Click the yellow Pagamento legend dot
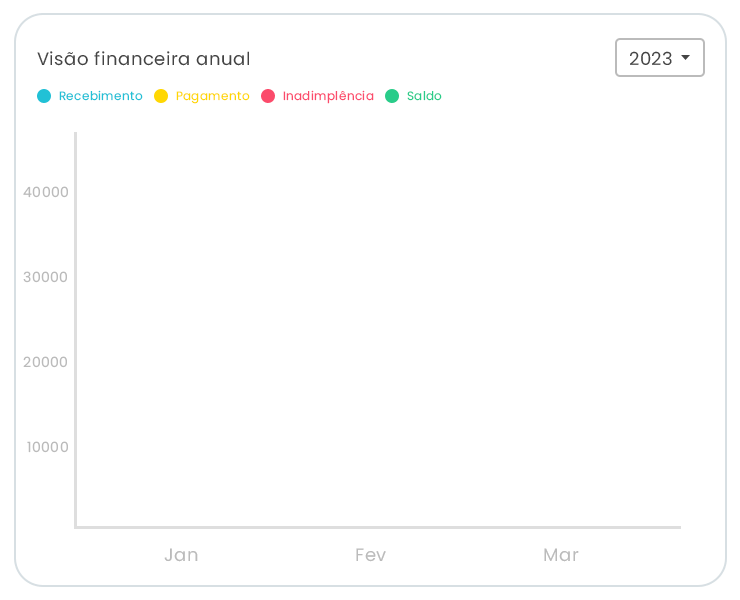The width and height of the screenshot is (740, 600). [161, 96]
